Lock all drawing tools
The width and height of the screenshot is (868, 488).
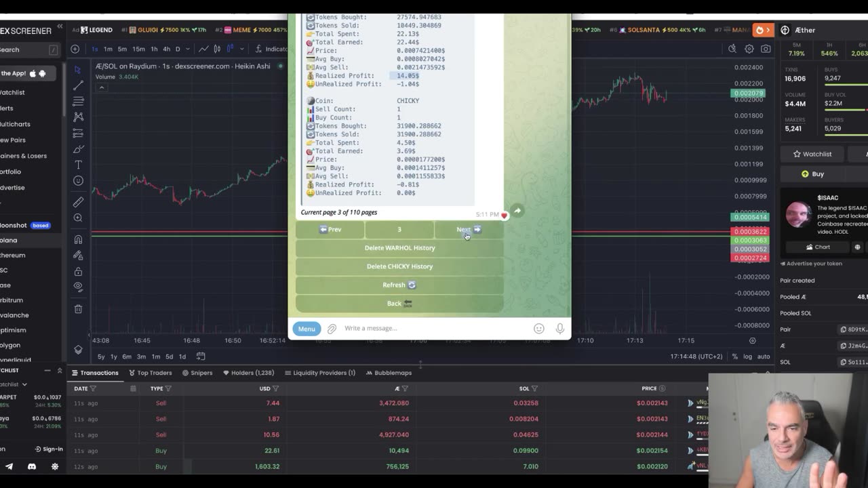point(78,271)
